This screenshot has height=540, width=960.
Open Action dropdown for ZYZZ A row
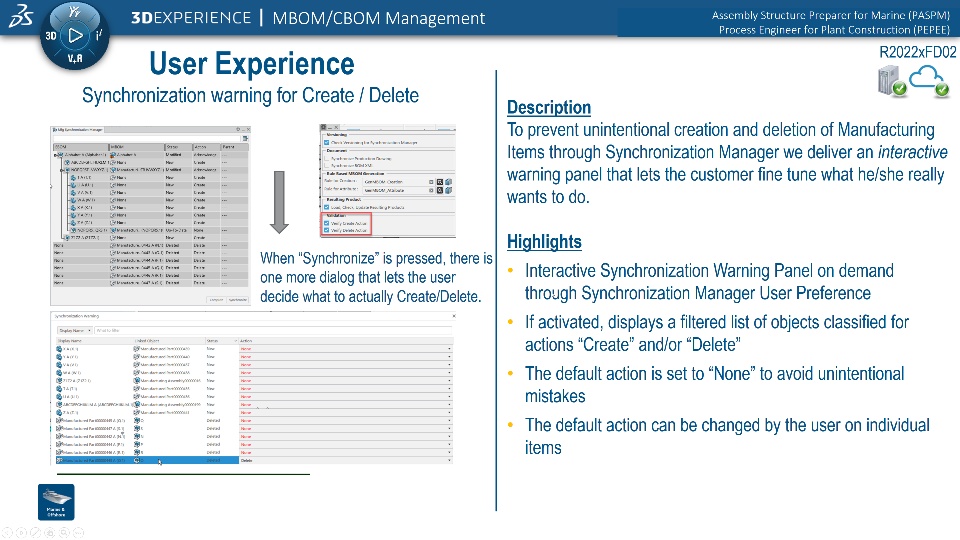449,381
